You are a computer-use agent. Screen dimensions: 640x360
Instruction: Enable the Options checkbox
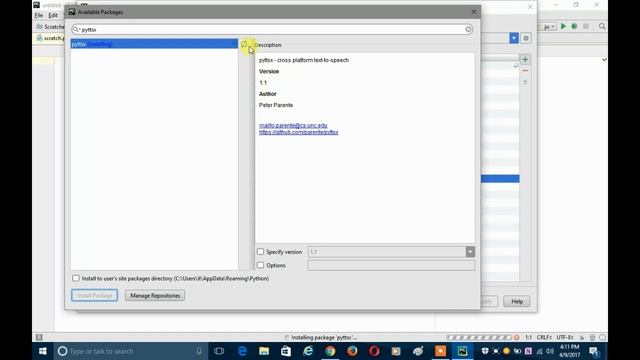coord(260,265)
